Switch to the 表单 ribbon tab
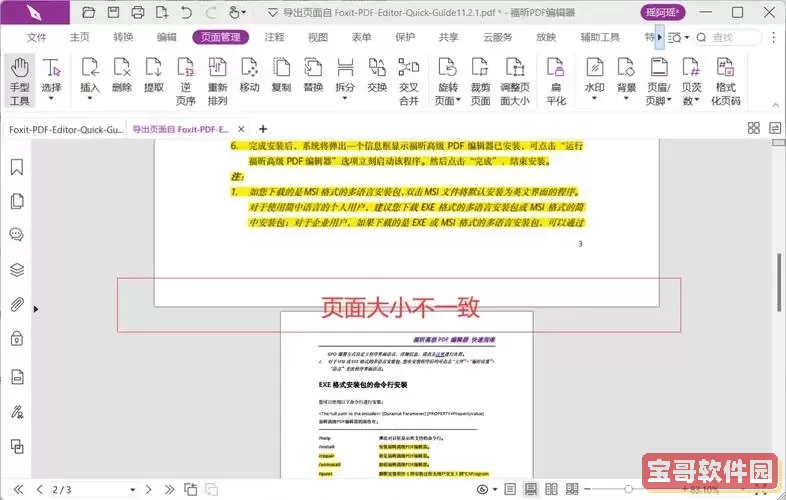The height and width of the screenshot is (500, 786). click(361, 37)
